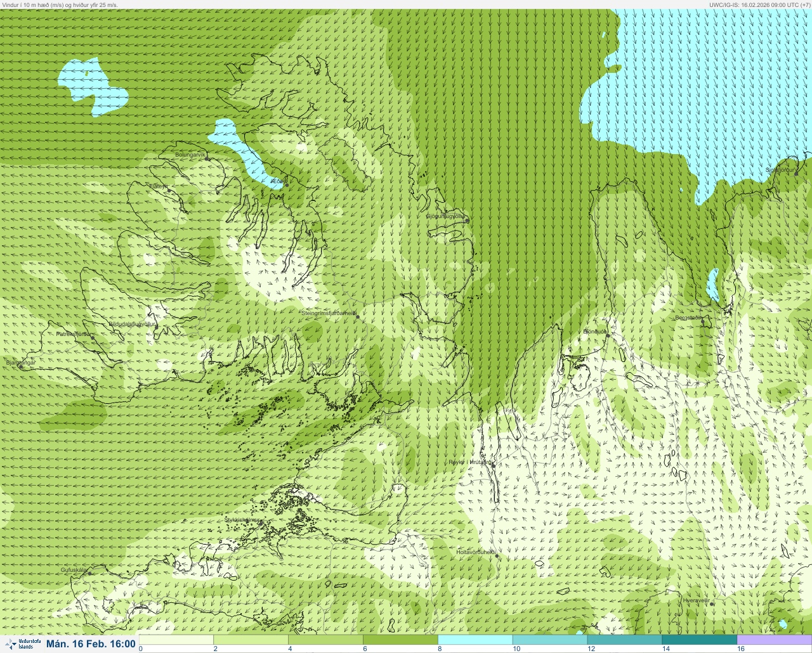Click the 'Holtavörðuheiði' label
This screenshot has width=812, height=653.
[475, 552]
